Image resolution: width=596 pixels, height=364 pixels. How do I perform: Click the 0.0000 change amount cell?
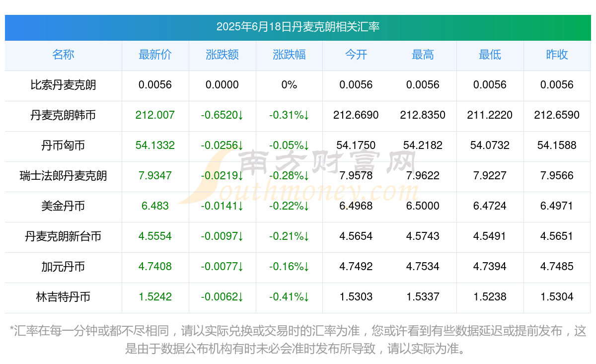click(x=222, y=85)
